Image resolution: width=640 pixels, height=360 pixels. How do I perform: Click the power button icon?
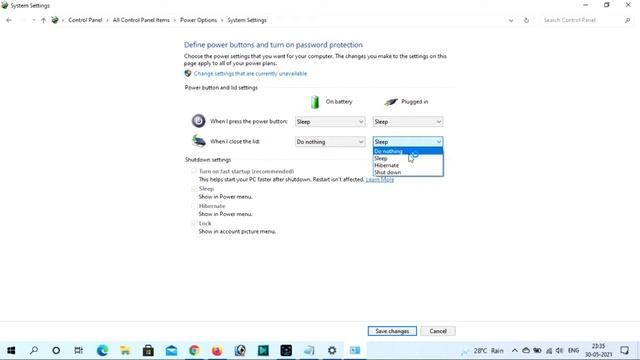point(198,121)
